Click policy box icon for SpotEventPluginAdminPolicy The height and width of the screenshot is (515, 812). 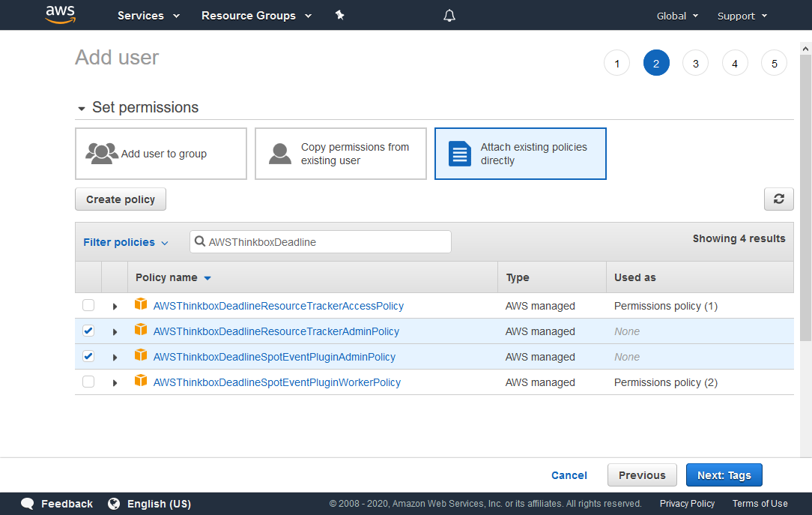click(141, 355)
